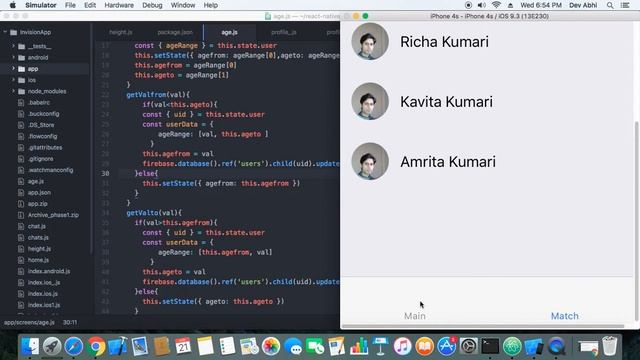The height and width of the screenshot is (360, 640).
Task: Open chat.js in the file tree
Action: point(37,226)
